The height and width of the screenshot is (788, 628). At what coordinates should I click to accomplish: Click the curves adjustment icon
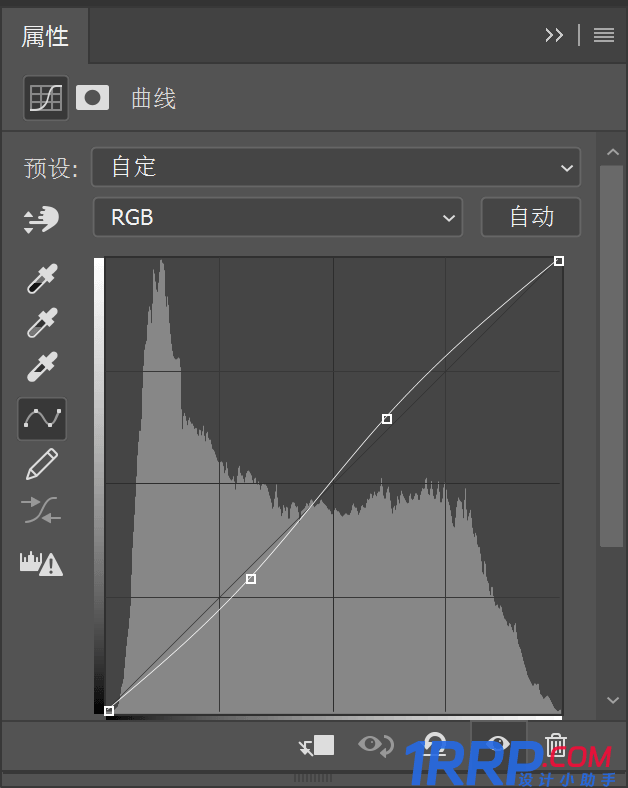[x=46, y=98]
